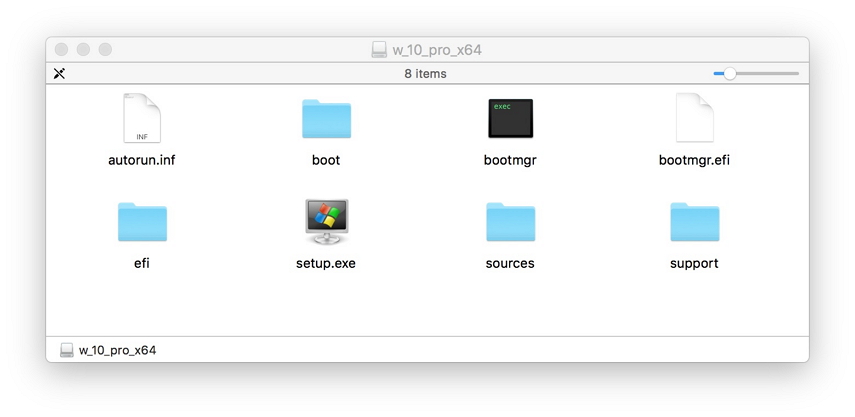This screenshot has width=855, height=417.
Task: Click the setup.exe file name label
Action: [326, 264]
